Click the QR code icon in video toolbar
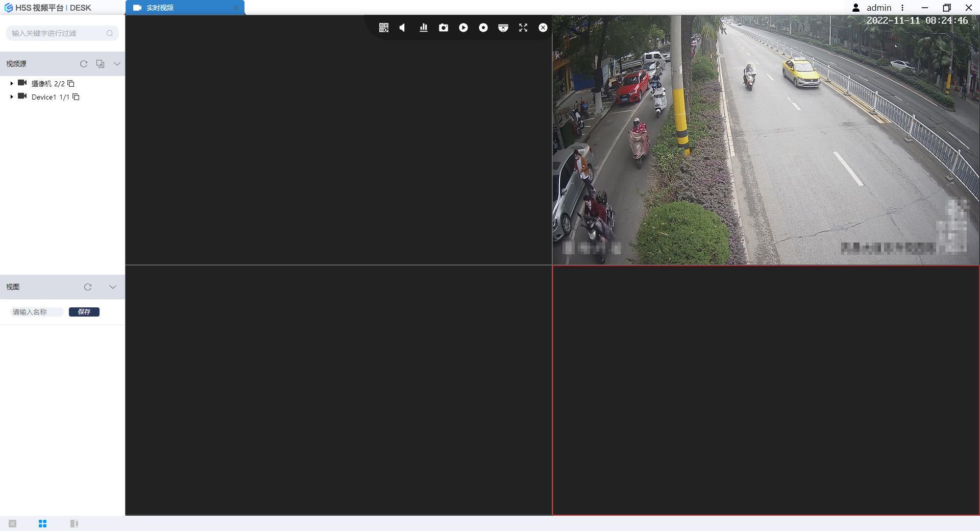This screenshot has height=531, width=980. pyautogui.click(x=384, y=28)
